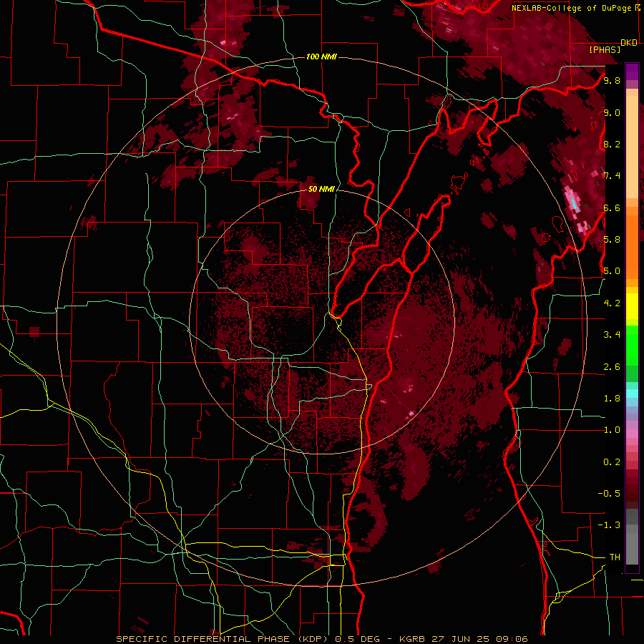Pick the bright green band on the color scale
644x644 pixels.
tap(632, 346)
